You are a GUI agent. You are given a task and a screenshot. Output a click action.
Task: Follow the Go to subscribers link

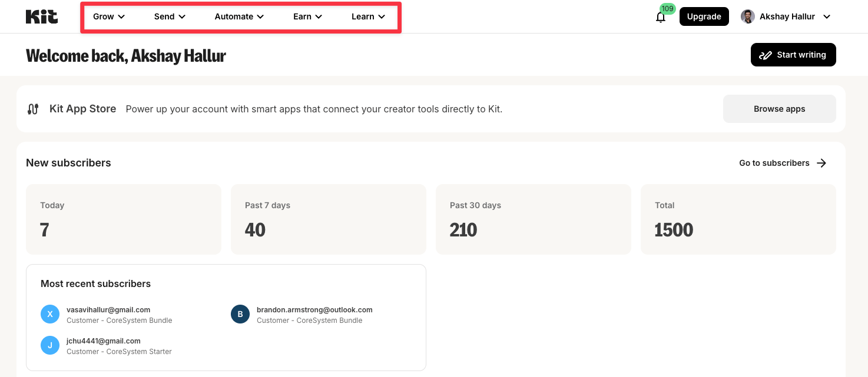point(774,163)
